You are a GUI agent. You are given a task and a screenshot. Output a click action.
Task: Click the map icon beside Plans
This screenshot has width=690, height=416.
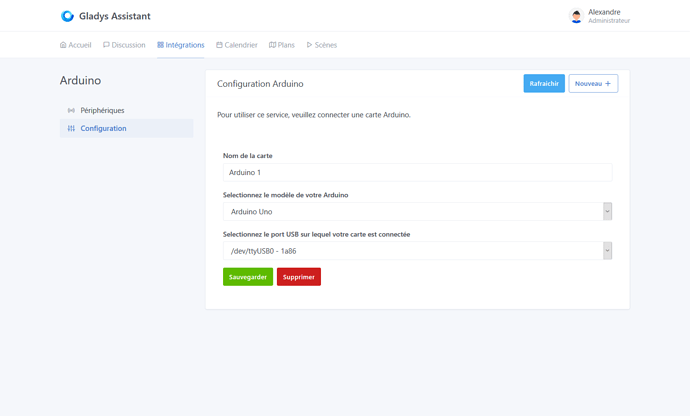272,45
